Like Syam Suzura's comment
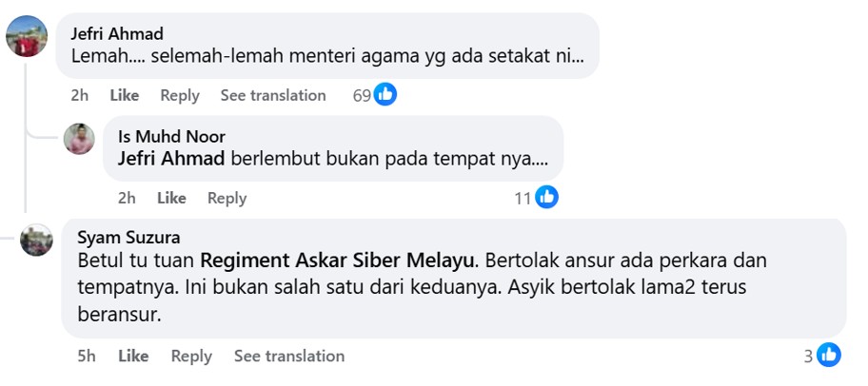The image size is (868, 386). pos(133,356)
